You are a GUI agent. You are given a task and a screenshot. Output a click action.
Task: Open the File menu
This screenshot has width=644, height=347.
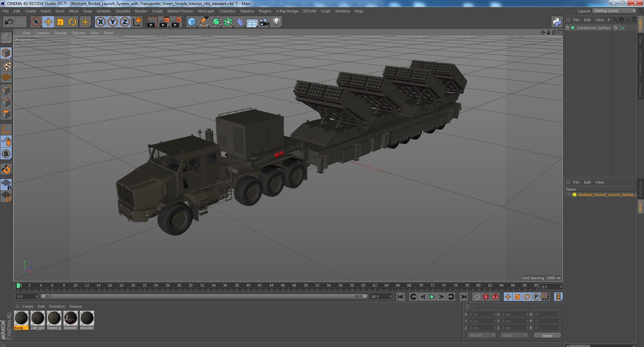click(x=6, y=11)
